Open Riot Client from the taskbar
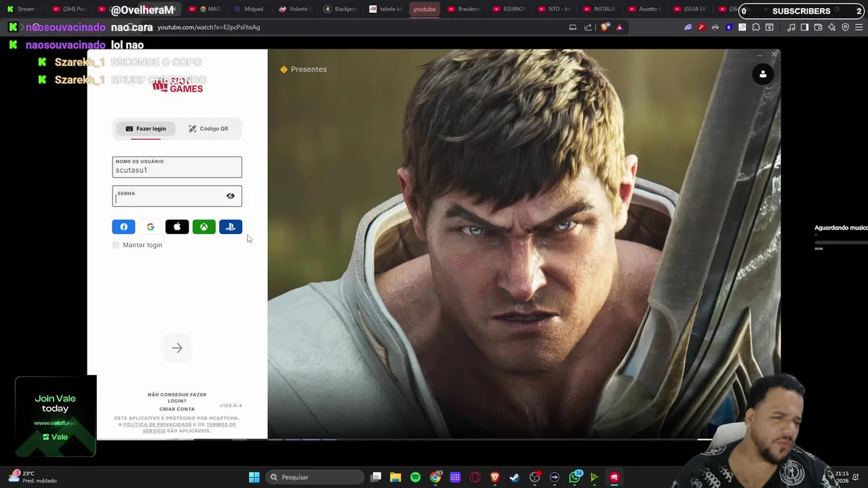The image size is (868, 488). [614, 477]
